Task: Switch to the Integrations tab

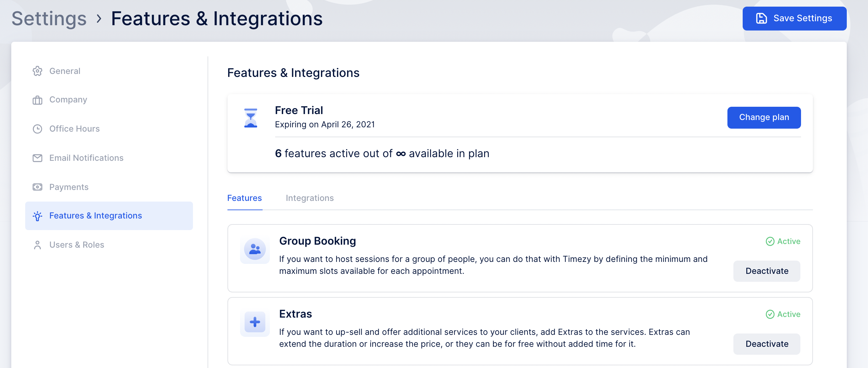Action: tap(309, 198)
